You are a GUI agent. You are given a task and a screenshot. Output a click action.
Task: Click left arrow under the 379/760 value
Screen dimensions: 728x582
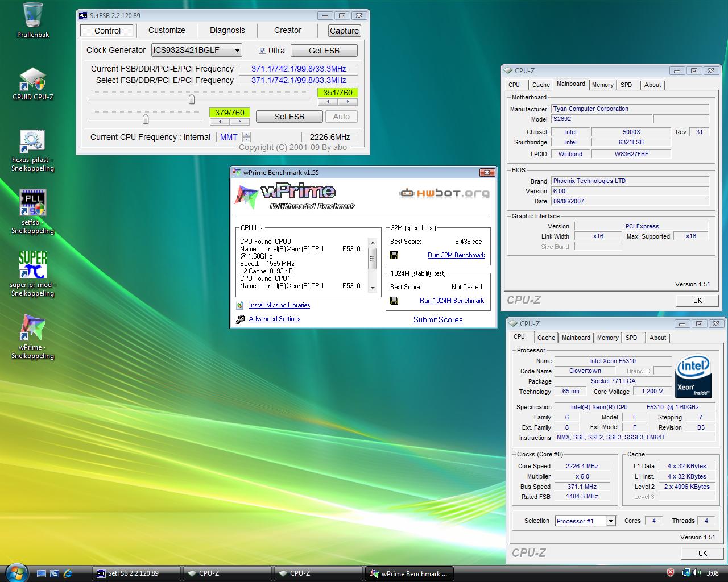pyautogui.click(x=220, y=122)
